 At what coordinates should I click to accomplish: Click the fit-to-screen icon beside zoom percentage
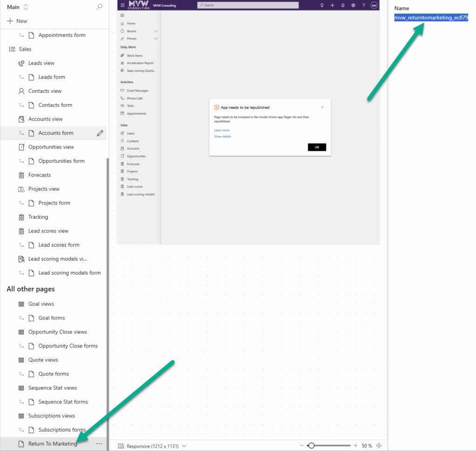379,445
